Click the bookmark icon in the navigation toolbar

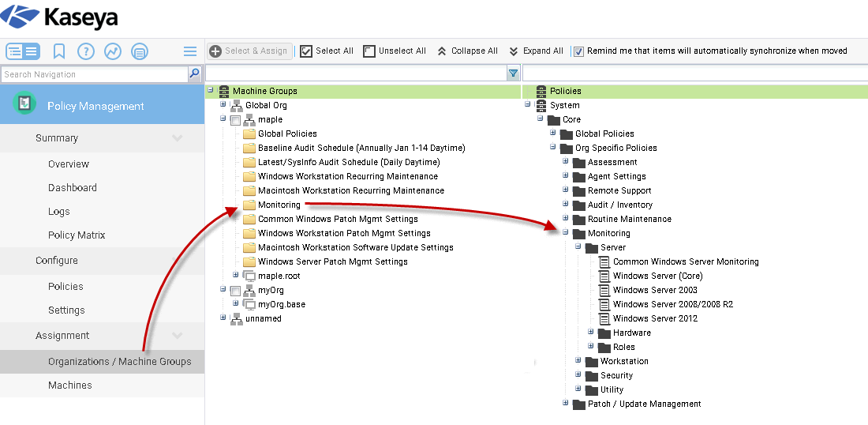(x=59, y=51)
